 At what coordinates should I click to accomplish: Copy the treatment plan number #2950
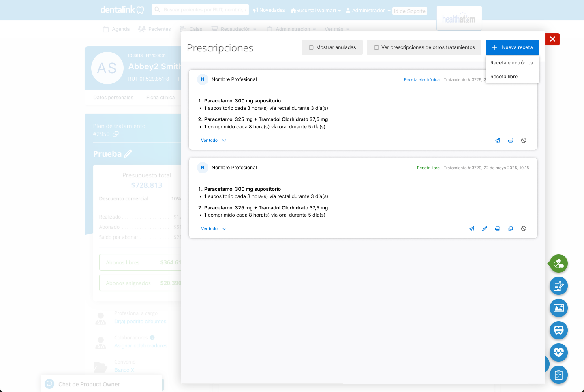pos(116,134)
